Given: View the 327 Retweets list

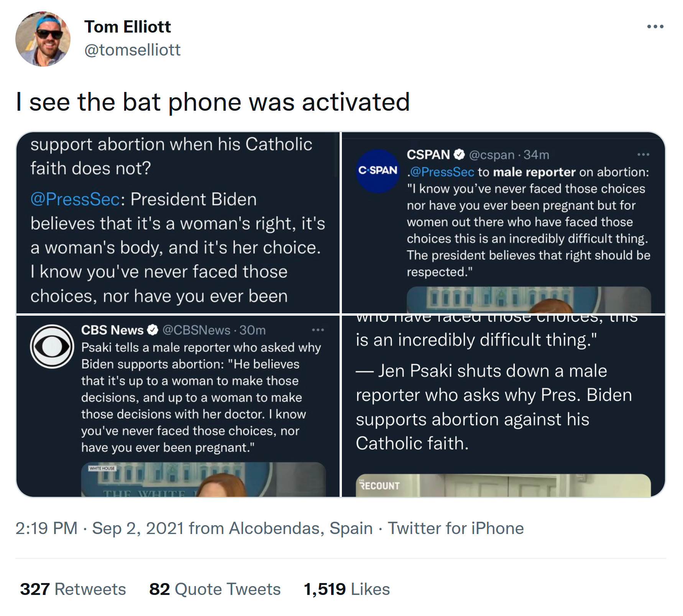Looking at the screenshot, I should click(73, 589).
